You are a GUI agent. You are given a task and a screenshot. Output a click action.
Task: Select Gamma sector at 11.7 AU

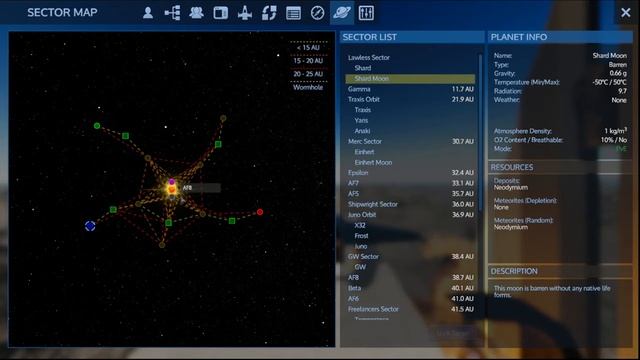point(410,89)
